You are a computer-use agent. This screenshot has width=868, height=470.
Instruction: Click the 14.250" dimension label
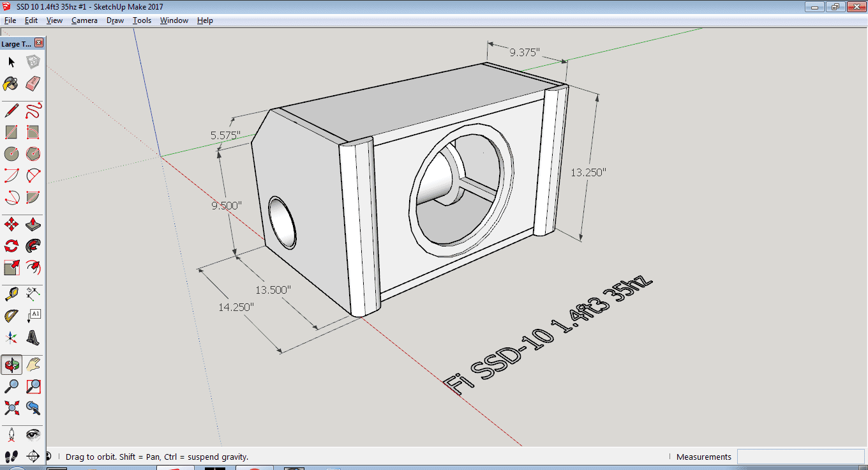point(236,307)
